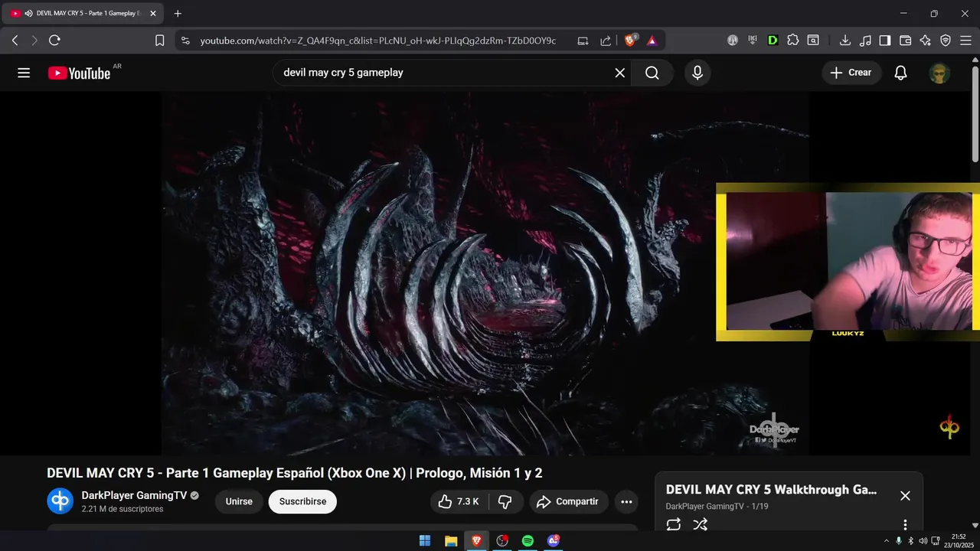980x551 pixels.
Task: Click the video title text
Action: point(295,473)
